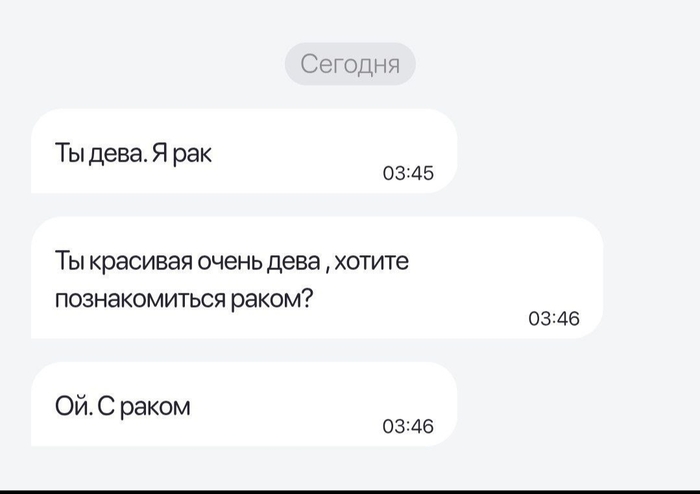This screenshot has height=494, width=700.
Task: Select the "Ты дева. Я рак" message bubble
Action: point(244,151)
